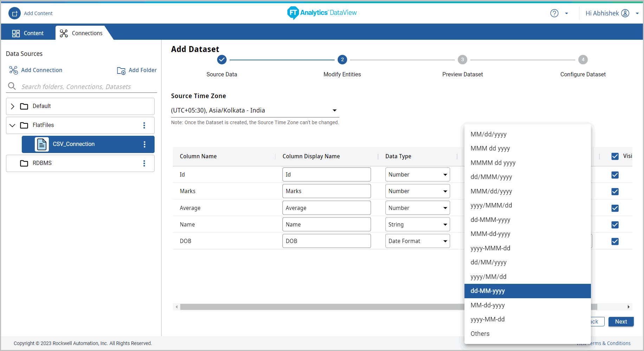Screen dimensions: 644x351
Task: Click the Add Connection icon
Action: tap(14, 70)
